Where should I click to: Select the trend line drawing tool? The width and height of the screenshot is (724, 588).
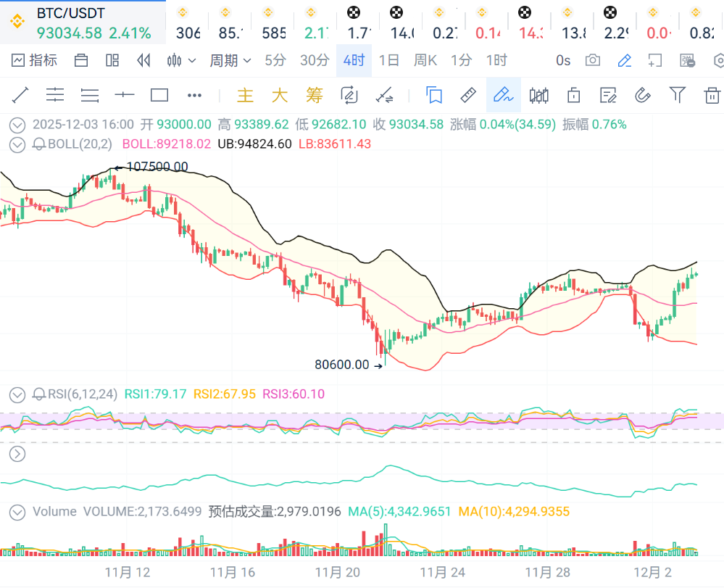point(20,95)
